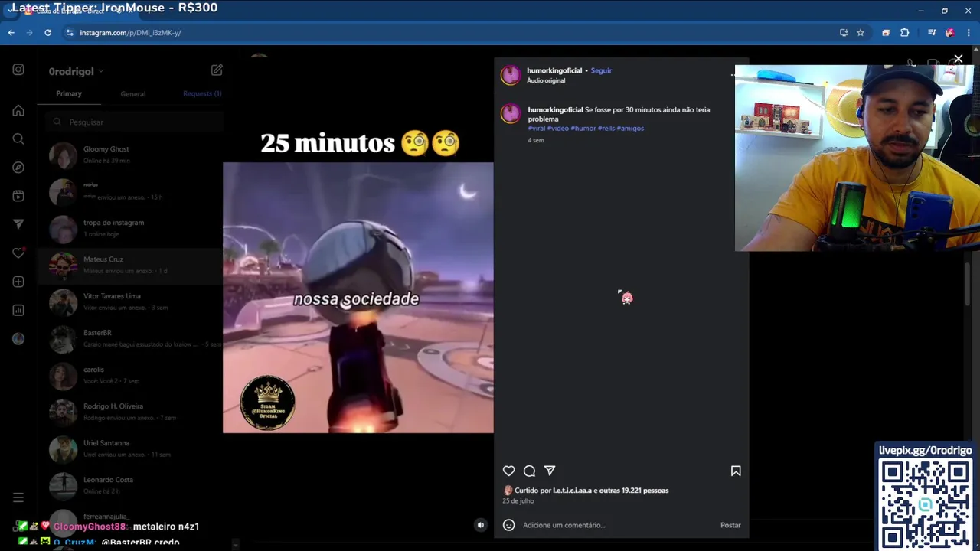Bookmark this page with the star icon
Screen dimensions: 980x551
coord(861,33)
